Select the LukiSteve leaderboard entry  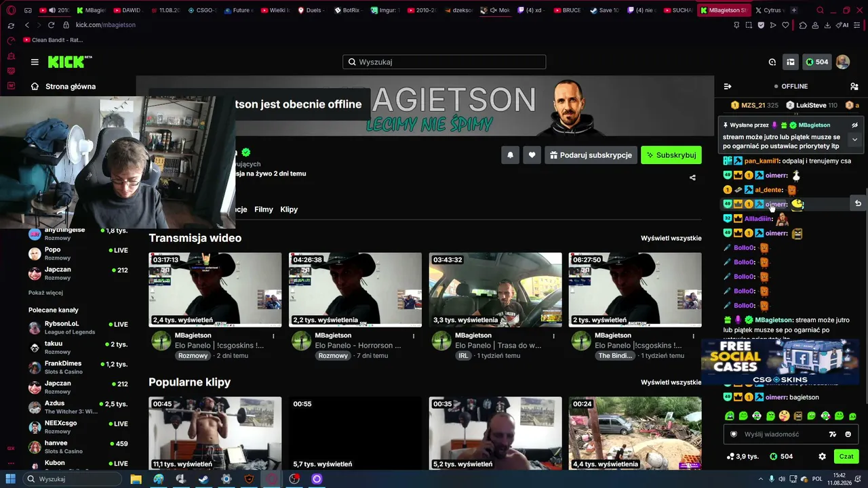pyautogui.click(x=812, y=105)
